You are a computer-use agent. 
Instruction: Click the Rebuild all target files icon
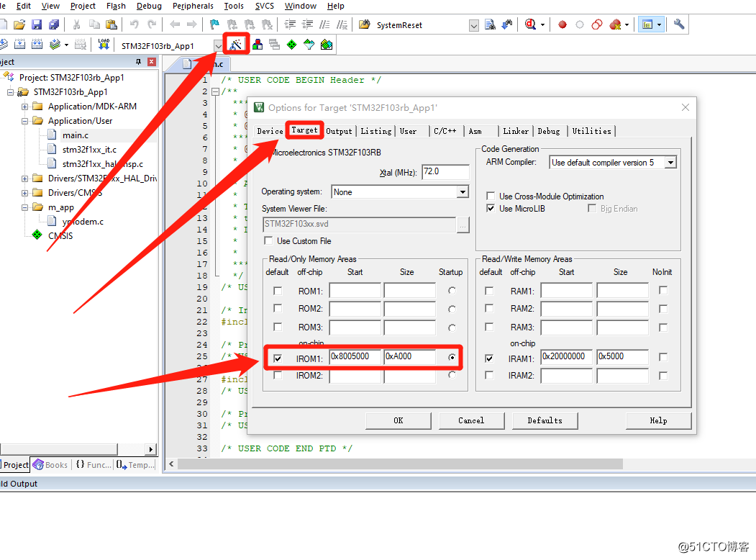point(37,45)
